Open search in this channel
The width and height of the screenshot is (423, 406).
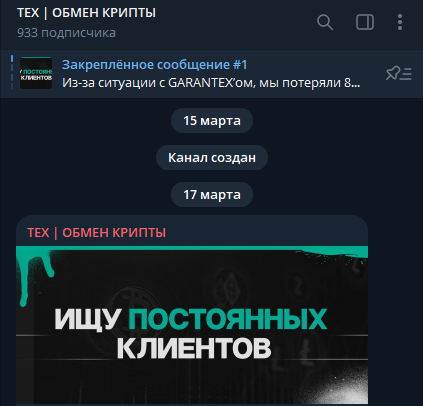point(325,22)
